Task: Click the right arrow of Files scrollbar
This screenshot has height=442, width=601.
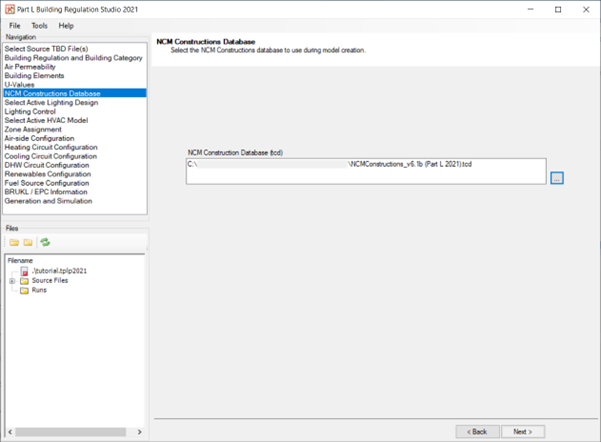Action: pyautogui.click(x=140, y=432)
